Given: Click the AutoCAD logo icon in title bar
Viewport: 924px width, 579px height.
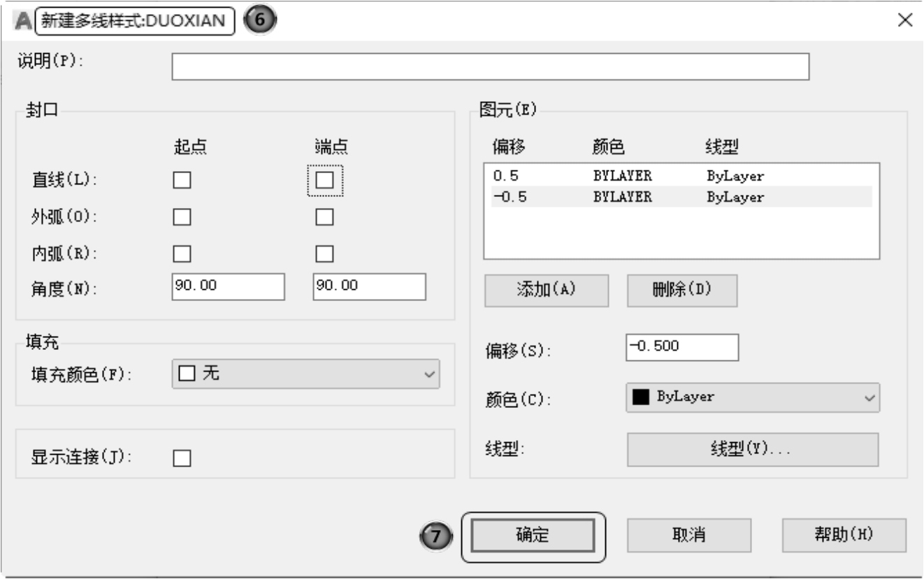Looking at the screenshot, I should 23,21.
